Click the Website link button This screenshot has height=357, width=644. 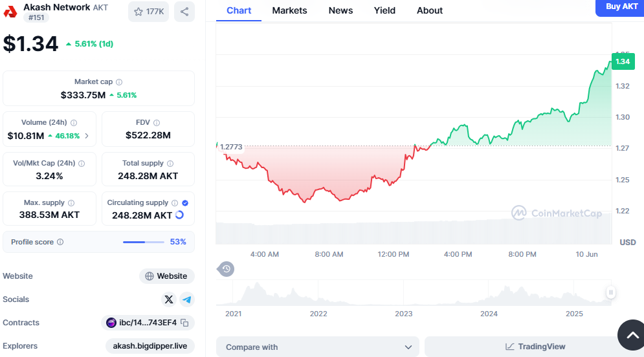(x=166, y=276)
